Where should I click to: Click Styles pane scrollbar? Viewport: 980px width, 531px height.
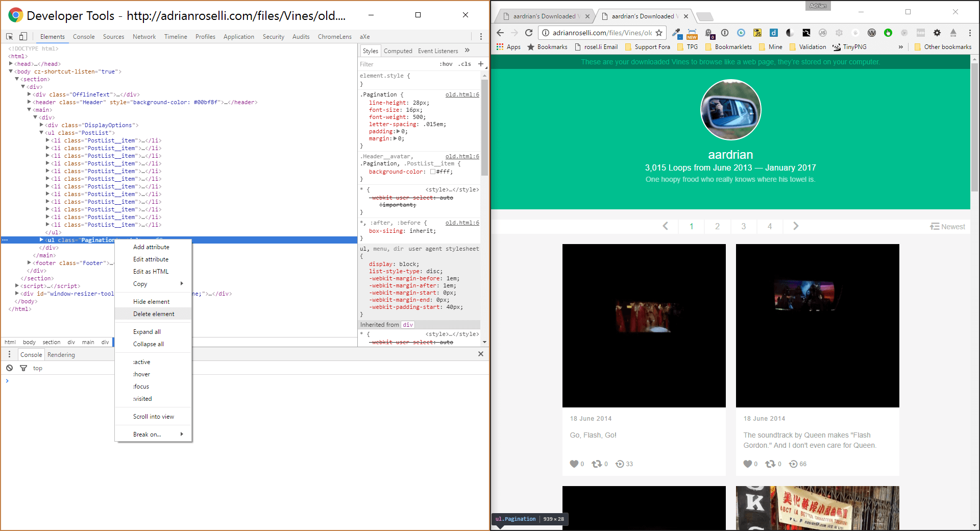[484, 128]
